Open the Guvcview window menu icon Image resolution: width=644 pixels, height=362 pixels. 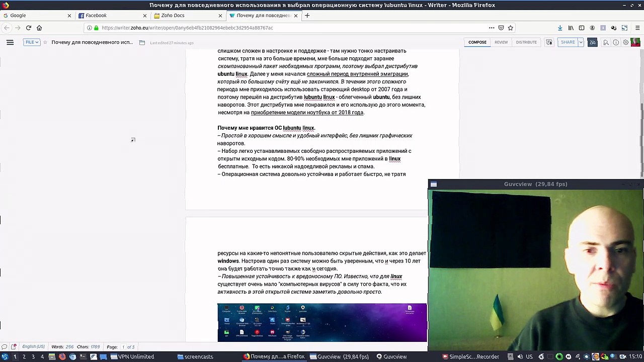[x=434, y=184]
